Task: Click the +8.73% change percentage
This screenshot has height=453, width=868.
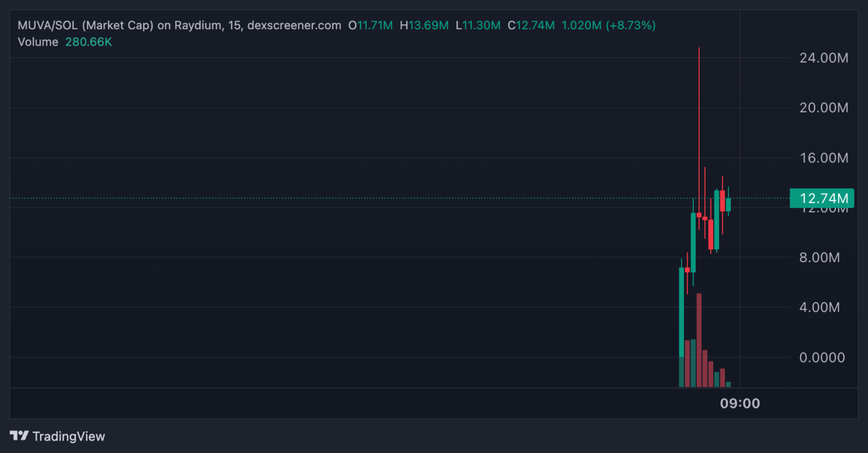Action: 631,25
